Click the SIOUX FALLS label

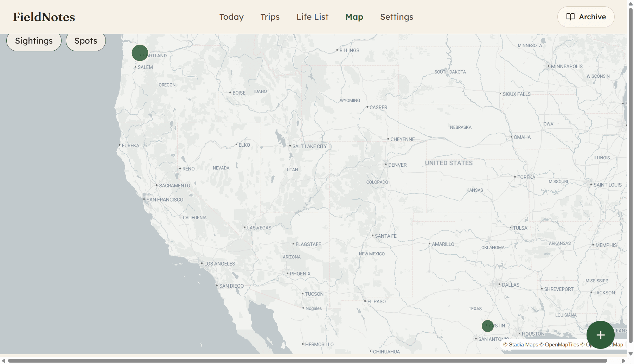coord(517,94)
